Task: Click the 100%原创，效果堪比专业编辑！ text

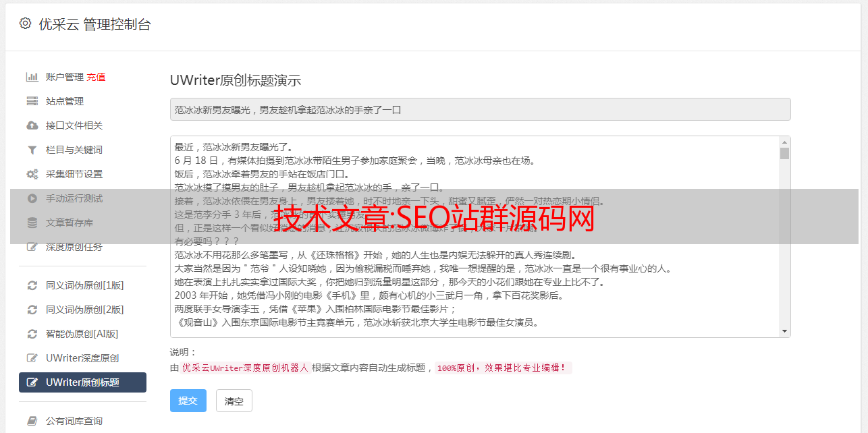Action: (x=502, y=368)
